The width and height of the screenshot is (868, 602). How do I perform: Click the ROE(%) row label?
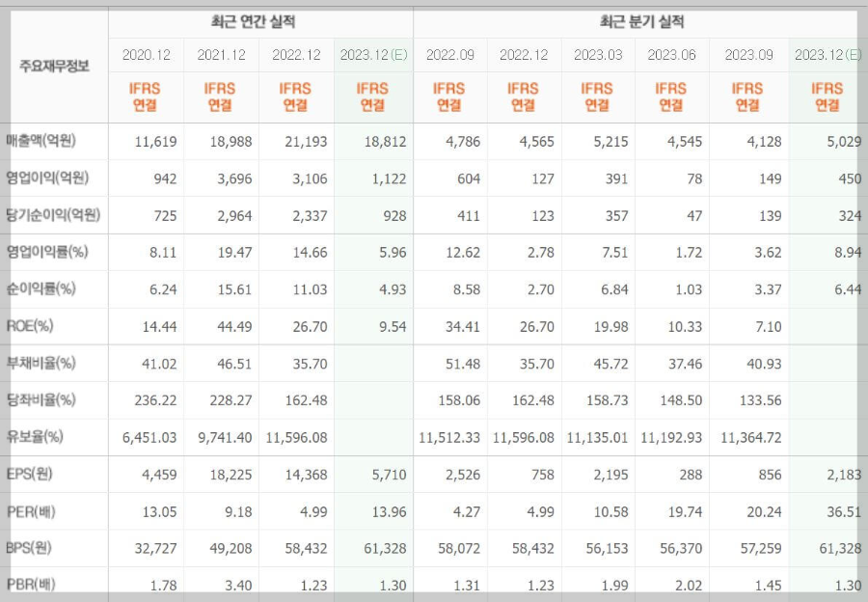click(30, 326)
